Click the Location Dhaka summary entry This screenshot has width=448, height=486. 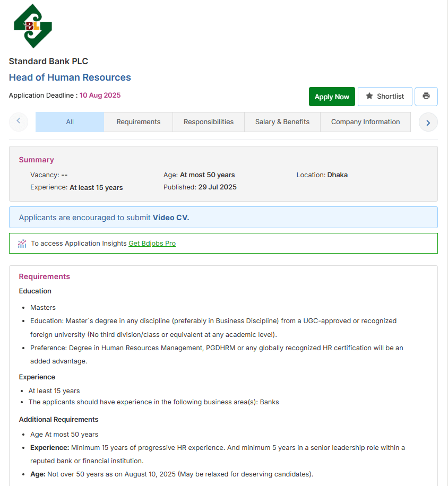coord(322,175)
